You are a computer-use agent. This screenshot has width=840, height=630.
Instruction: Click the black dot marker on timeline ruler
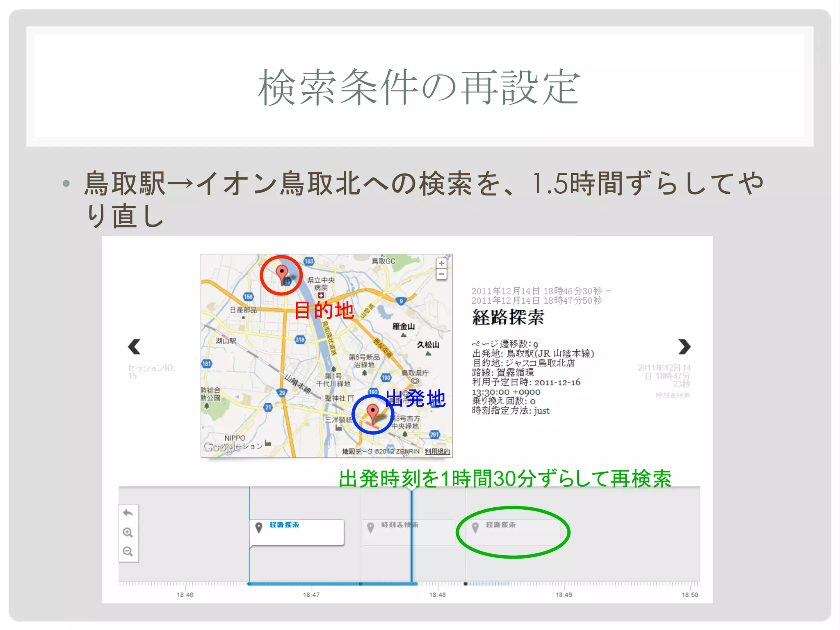click(x=465, y=584)
